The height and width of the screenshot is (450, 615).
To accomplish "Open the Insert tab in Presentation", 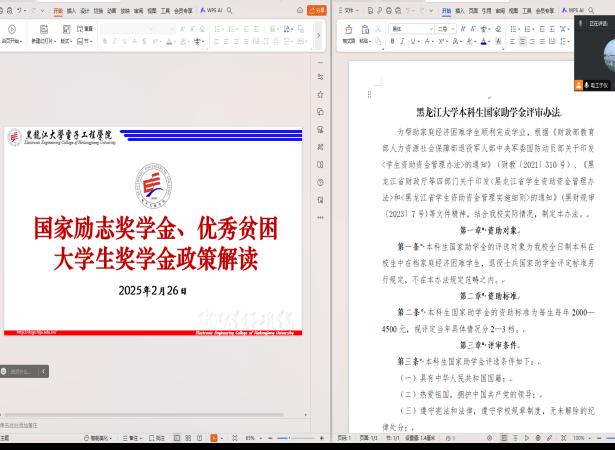I will [70, 9].
